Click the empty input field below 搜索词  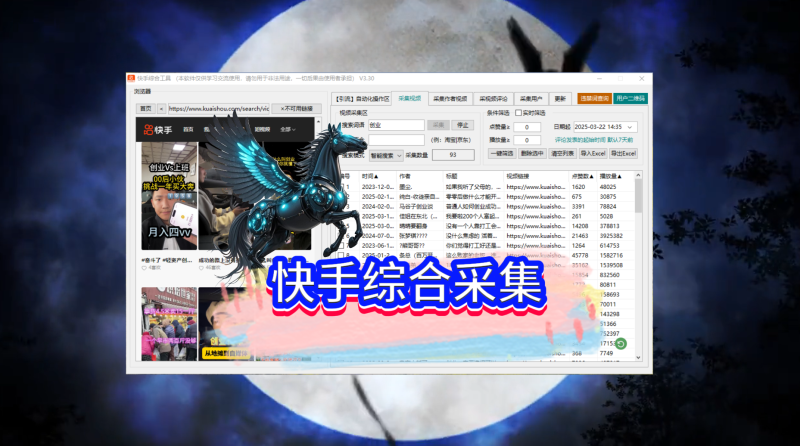click(396, 140)
